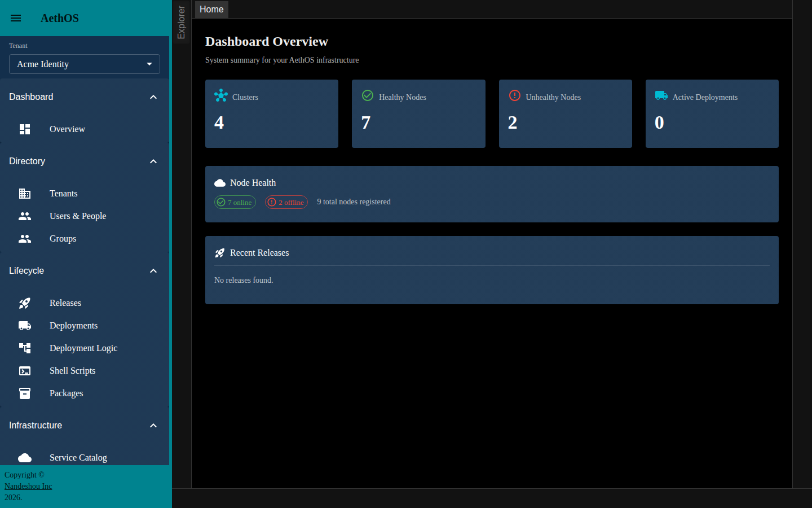The image size is (812, 508).
Task: Click the Unhealthy Nodes alert icon
Action: [x=515, y=95]
